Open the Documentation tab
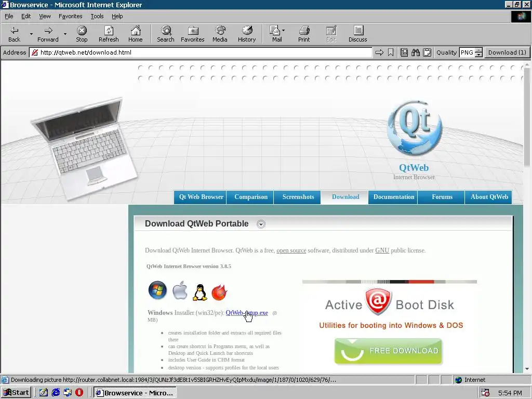This screenshot has width=532, height=399. (x=394, y=197)
